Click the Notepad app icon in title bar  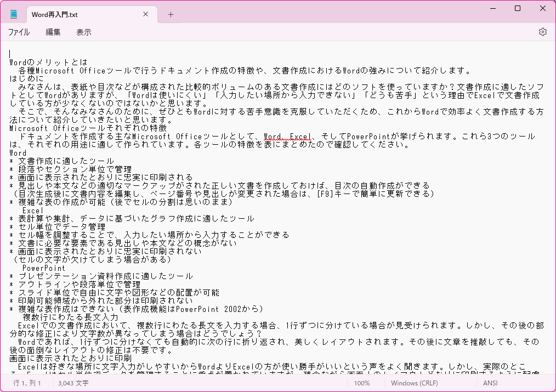click(14, 14)
